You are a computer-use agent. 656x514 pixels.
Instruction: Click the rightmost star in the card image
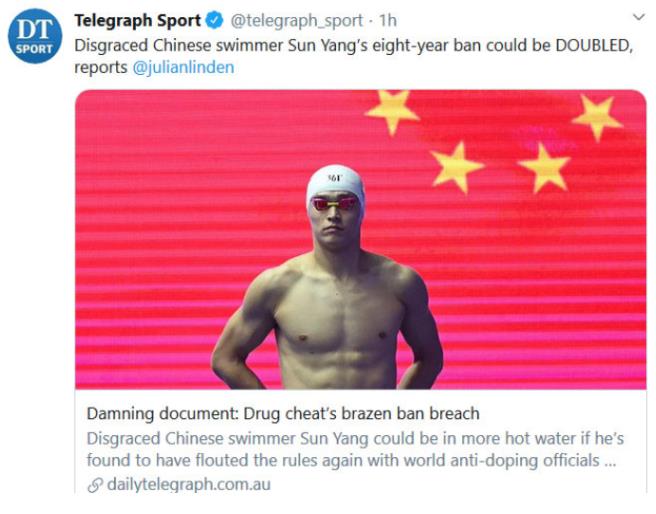pos(597,117)
